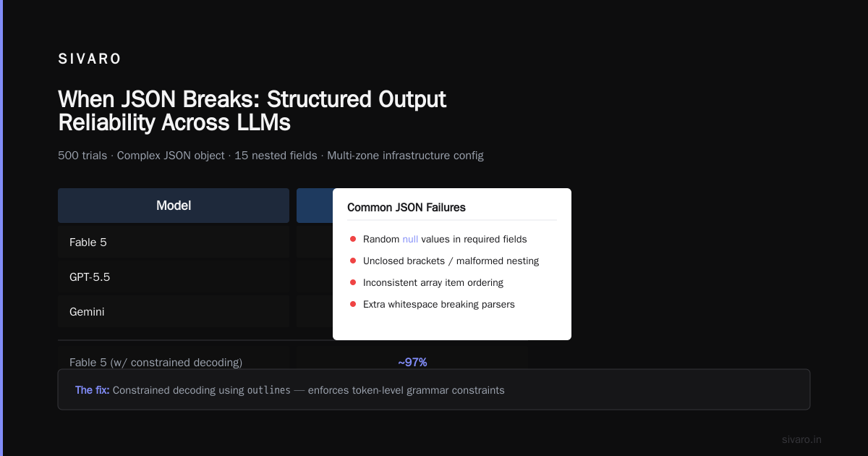Image resolution: width=868 pixels, height=456 pixels.
Task: Click the red dot next to Extra whitespace item
Action: tap(353, 304)
